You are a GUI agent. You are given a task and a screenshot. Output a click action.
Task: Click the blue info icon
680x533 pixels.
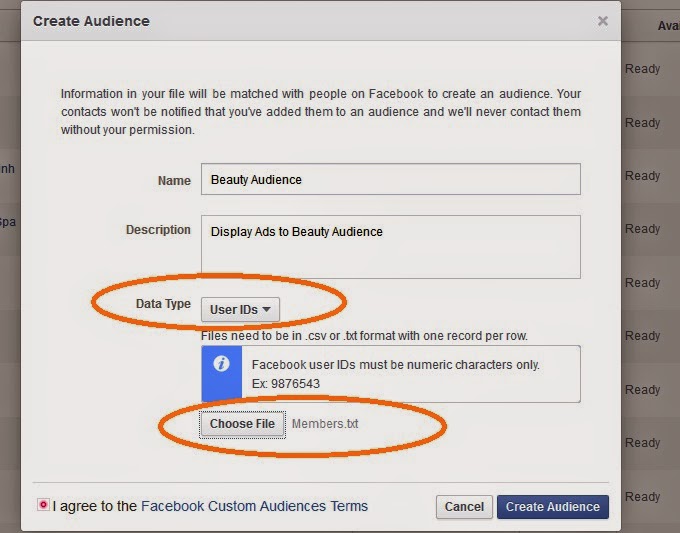pyautogui.click(x=222, y=363)
